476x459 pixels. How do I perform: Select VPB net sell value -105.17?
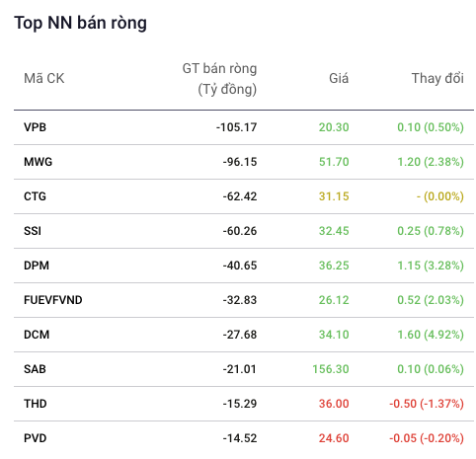point(236,127)
